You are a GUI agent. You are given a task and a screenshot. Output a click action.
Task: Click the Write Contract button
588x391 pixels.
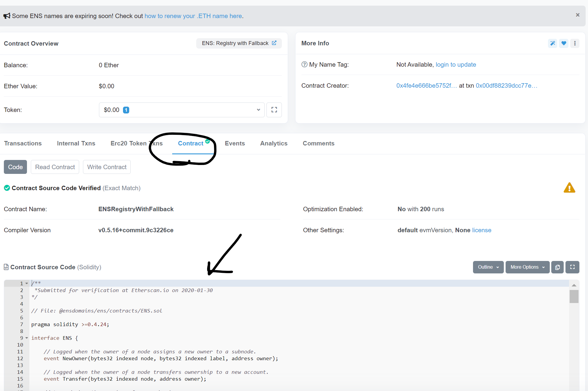(x=106, y=167)
